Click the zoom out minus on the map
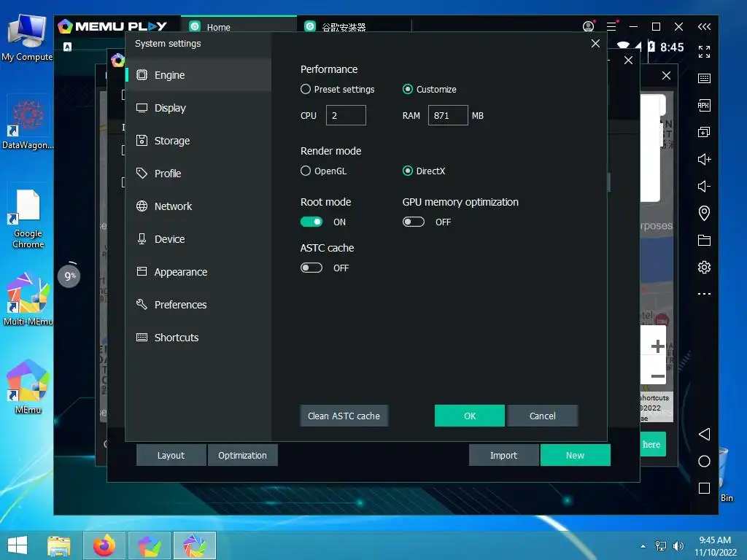 click(x=657, y=376)
